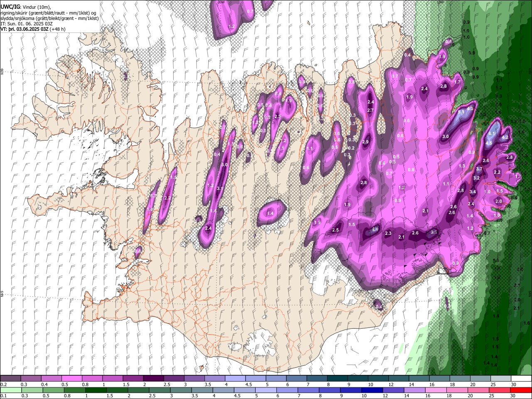The image size is (532, 399).
Task: Click the 'IT: Sun. 01. 06. 2025 03Z' line
Action: [x=27, y=24]
